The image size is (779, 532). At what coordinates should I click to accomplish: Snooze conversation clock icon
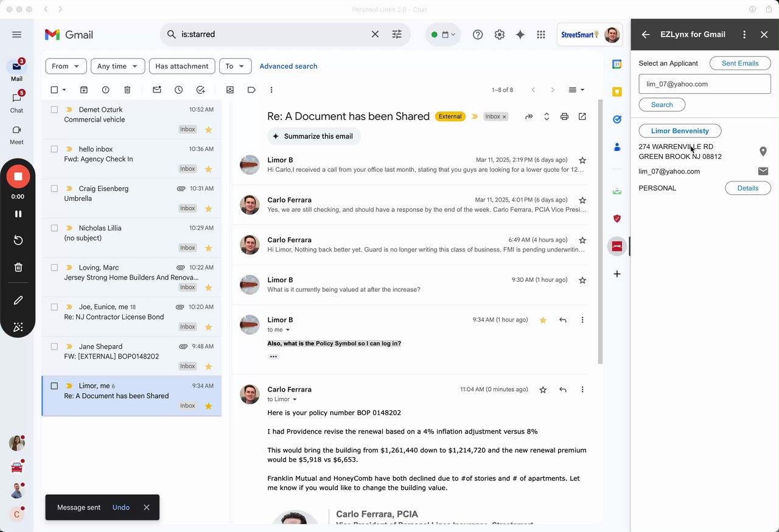(x=178, y=90)
